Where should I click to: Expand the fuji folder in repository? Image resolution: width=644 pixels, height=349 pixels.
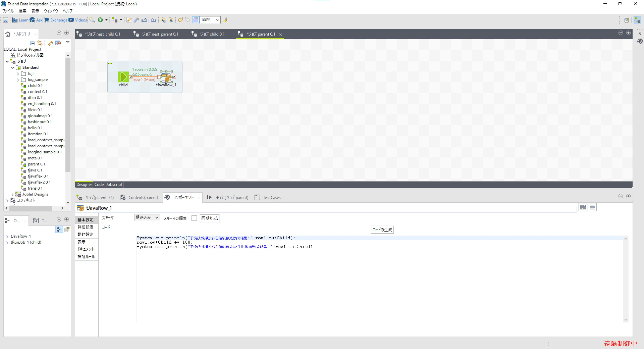18,74
